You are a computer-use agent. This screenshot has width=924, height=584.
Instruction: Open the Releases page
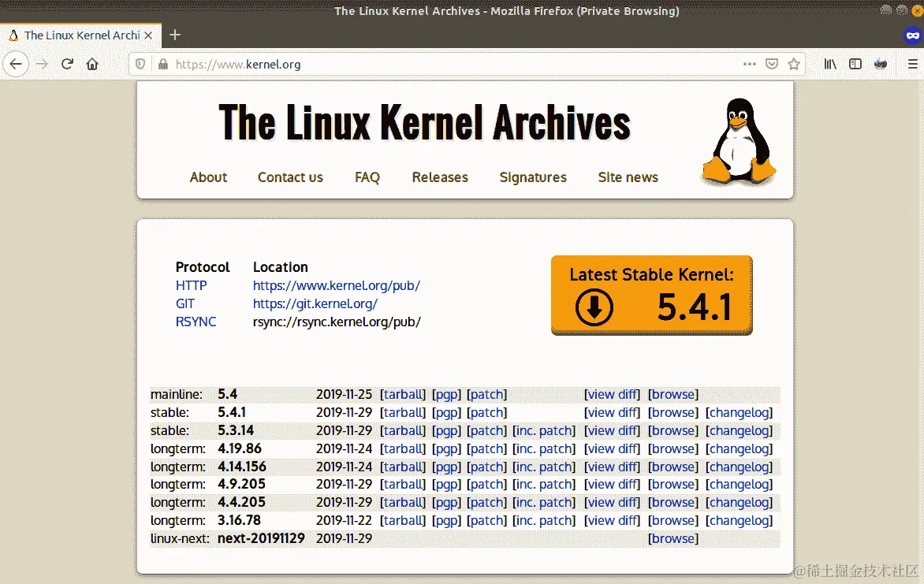point(440,177)
